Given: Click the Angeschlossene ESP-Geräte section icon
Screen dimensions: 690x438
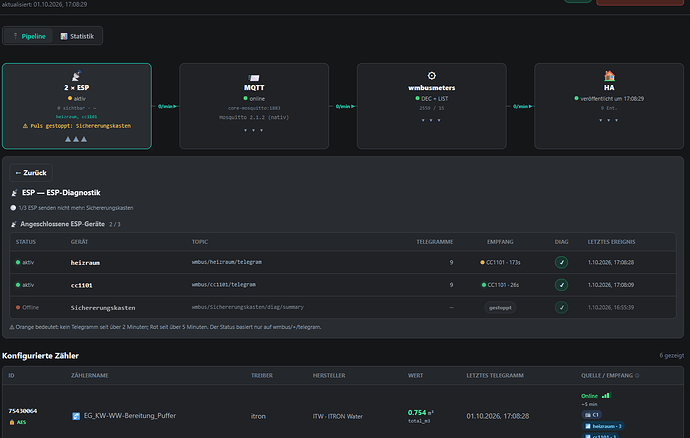Looking at the screenshot, I should coord(14,224).
